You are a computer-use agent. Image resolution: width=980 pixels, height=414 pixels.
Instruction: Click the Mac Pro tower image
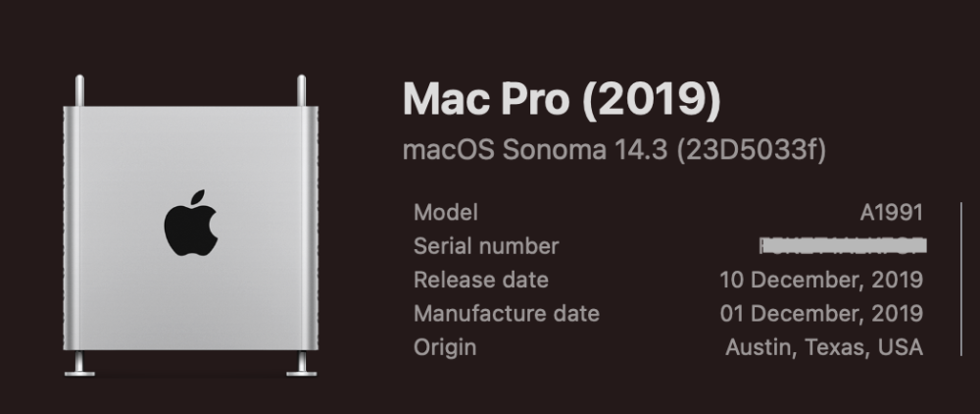tap(191, 226)
